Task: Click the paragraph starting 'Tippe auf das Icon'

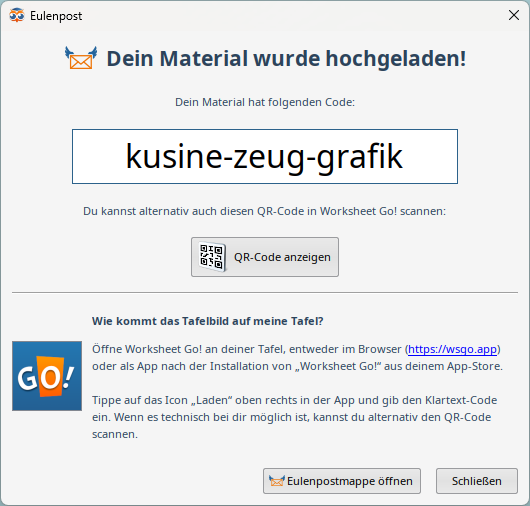Action: 294,417
